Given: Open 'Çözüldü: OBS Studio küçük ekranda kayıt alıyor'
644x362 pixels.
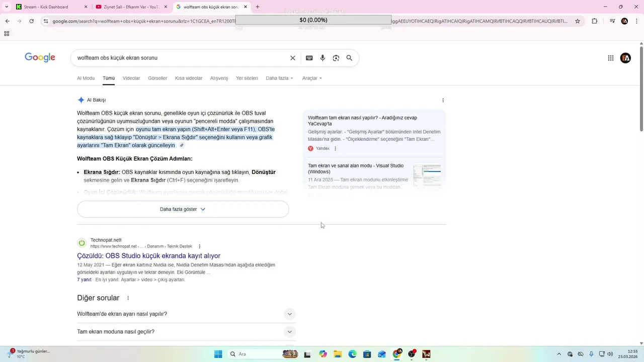Looking at the screenshot, I should [x=149, y=255].
